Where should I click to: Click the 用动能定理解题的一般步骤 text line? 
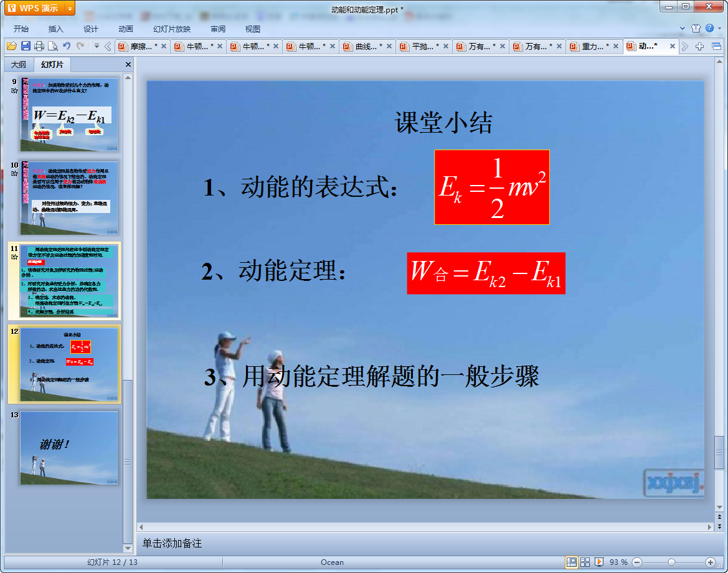click(371, 376)
